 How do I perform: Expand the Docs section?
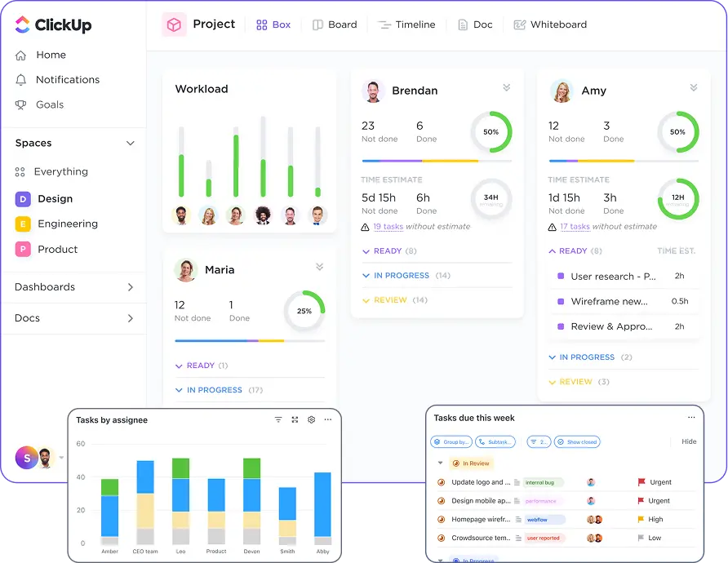(131, 318)
